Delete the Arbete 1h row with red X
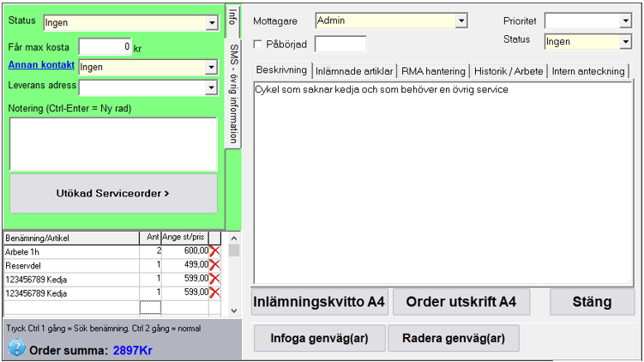644x362 pixels. point(215,251)
